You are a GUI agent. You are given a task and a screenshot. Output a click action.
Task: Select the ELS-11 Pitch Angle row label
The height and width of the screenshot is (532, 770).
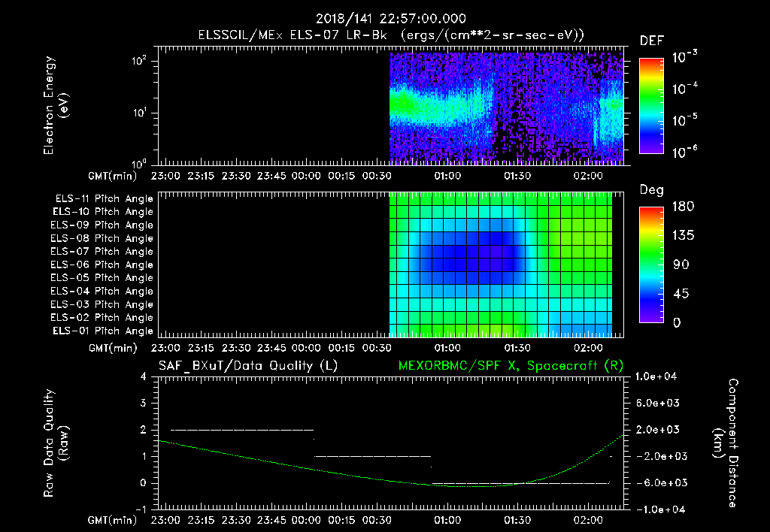tap(104, 199)
